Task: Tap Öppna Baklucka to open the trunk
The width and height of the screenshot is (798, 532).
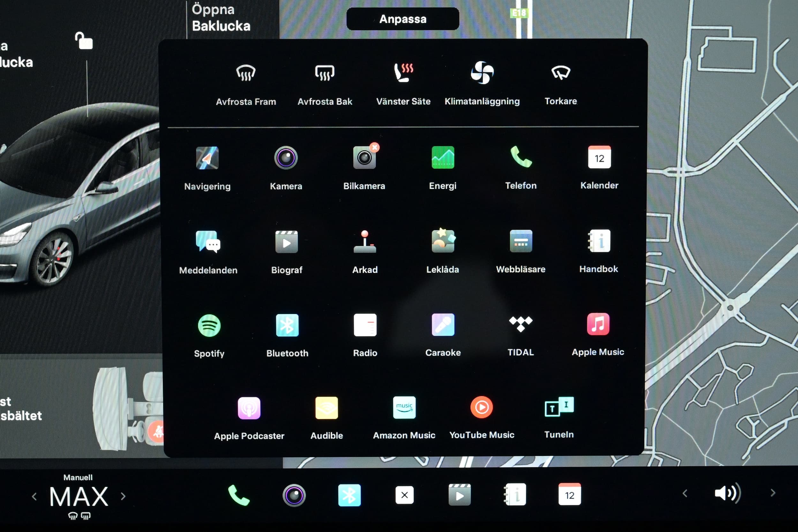Action: pyautogui.click(x=221, y=18)
